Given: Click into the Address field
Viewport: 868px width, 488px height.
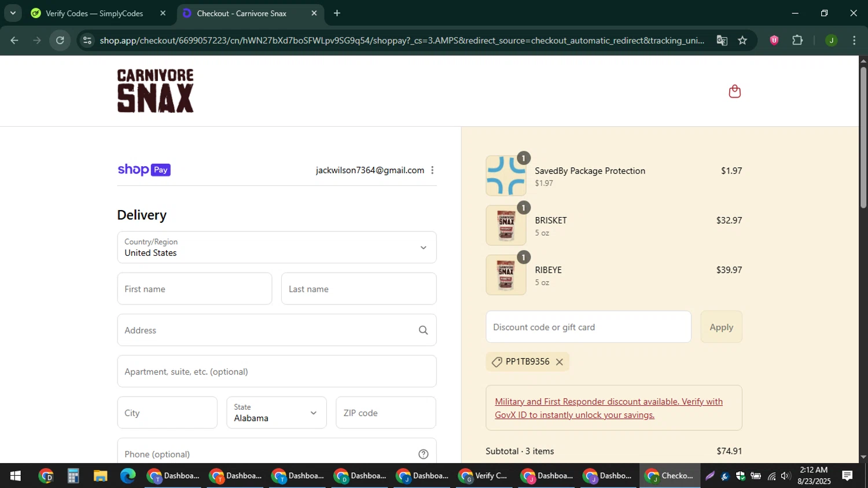Looking at the screenshot, I should (277, 330).
